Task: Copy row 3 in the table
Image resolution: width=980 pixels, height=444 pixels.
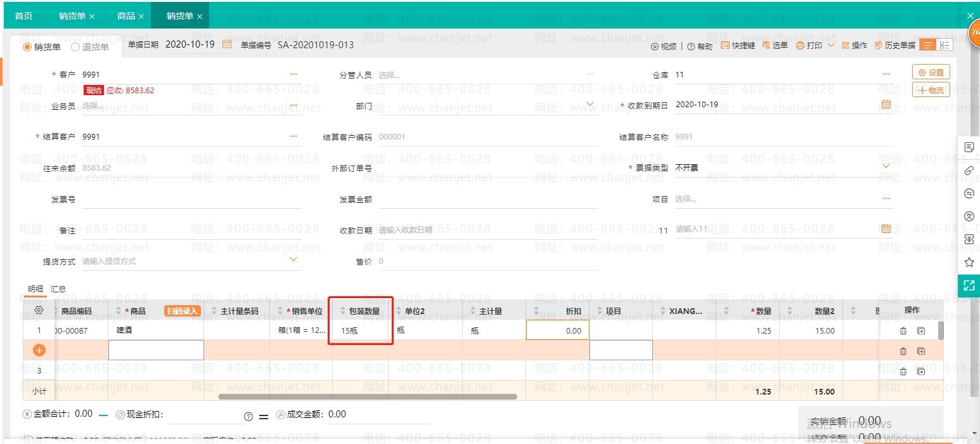Action: tap(921, 370)
